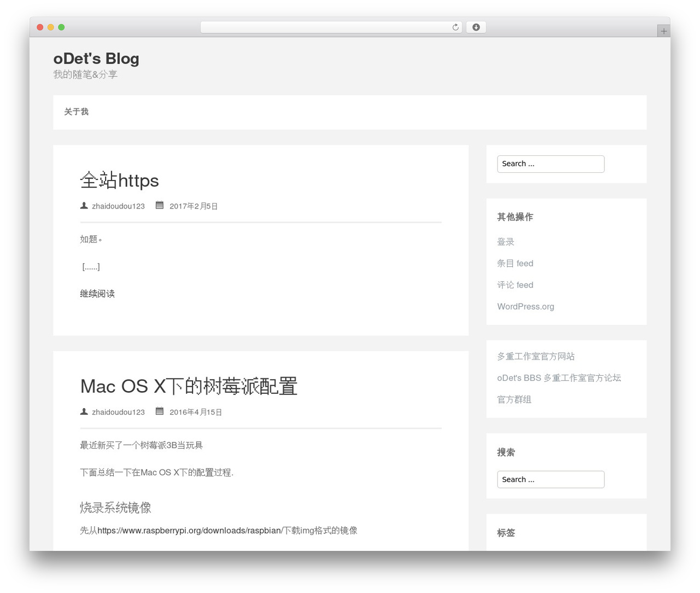Click the 其他操作 widget heading
Viewport: 700px width, 593px height.
(x=515, y=217)
